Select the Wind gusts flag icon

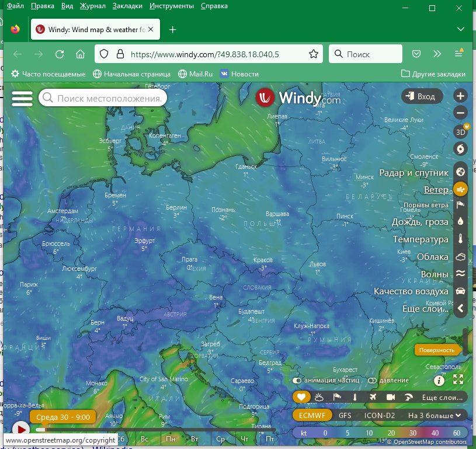tap(460, 205)
